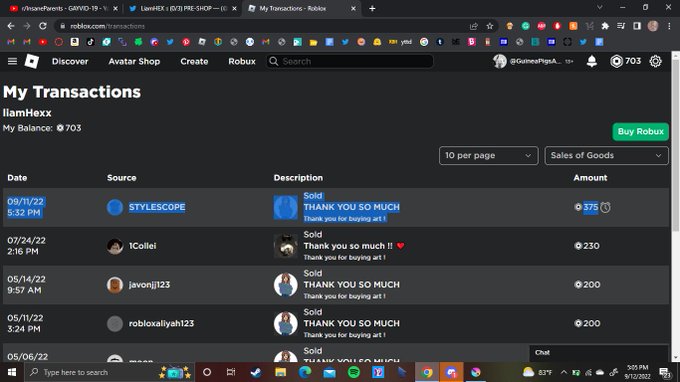Open the YouTube bookmark in bookmarks bar

[42, 42]
